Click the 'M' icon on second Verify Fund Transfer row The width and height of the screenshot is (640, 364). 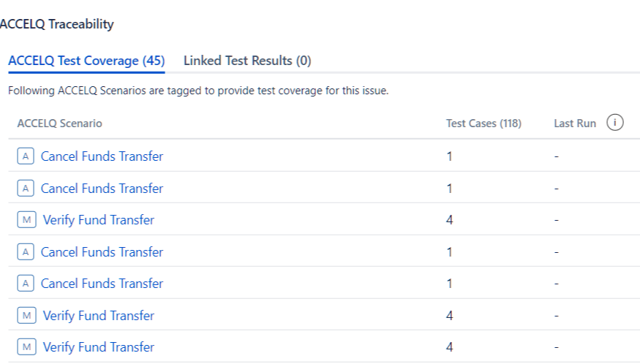27,316
